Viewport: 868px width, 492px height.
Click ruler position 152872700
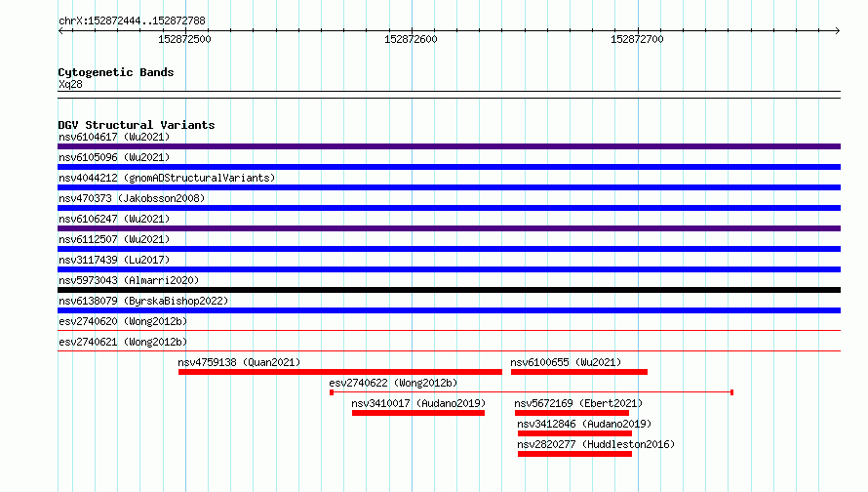point(637,39)
